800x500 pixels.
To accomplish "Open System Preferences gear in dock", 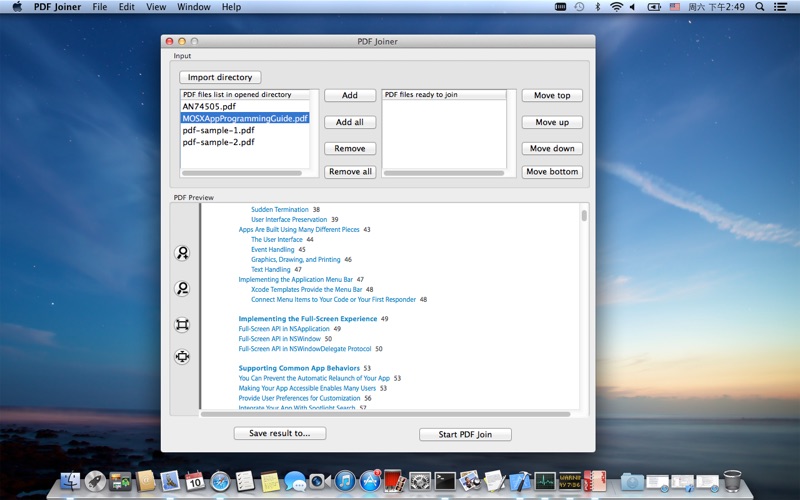I will click(420, 481).
